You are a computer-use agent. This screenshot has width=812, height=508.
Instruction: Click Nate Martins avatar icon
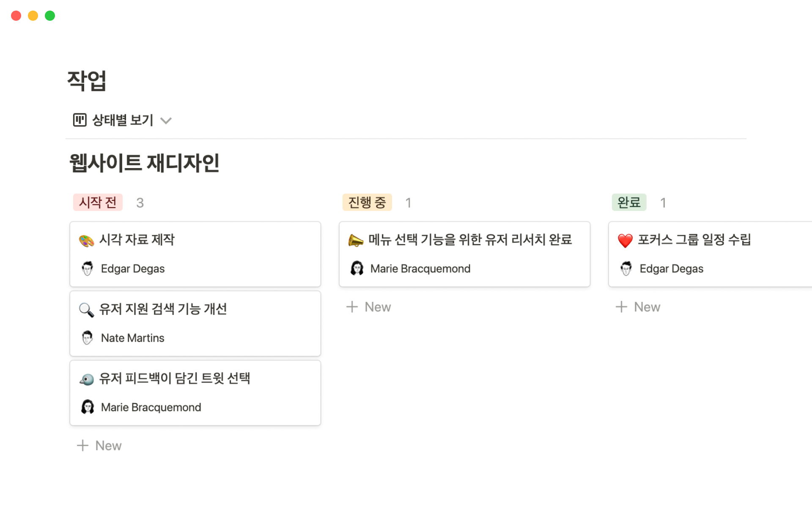(88, 338)
